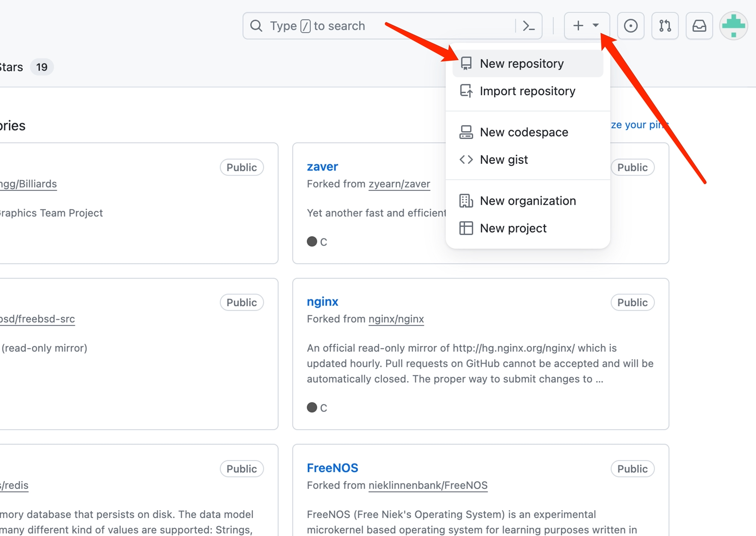Click the Public badge on nginx card
Viewport: 756px width, 536px height.
click(633, 302)
